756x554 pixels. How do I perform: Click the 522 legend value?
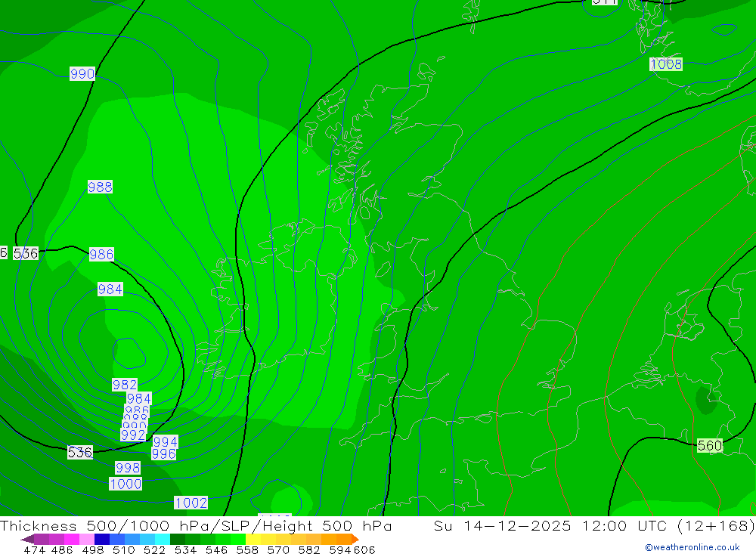154,549
